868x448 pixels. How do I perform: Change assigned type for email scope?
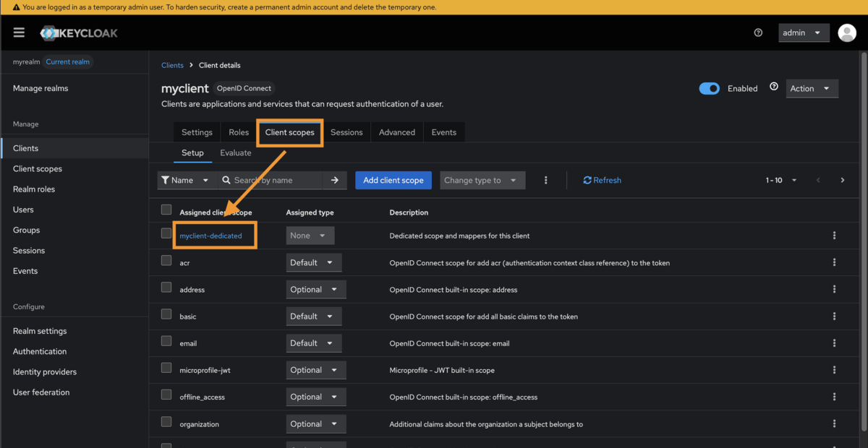(x=314, y=343)
